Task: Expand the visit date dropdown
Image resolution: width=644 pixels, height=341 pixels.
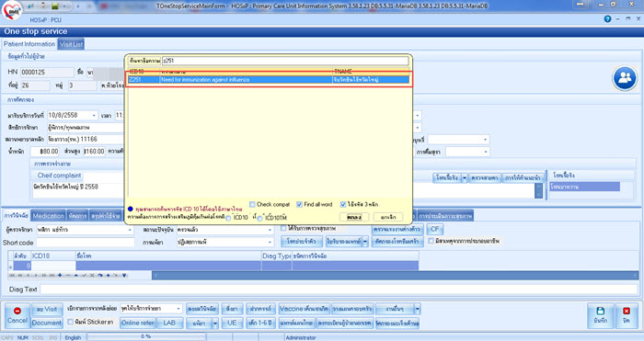Action: 94,116
